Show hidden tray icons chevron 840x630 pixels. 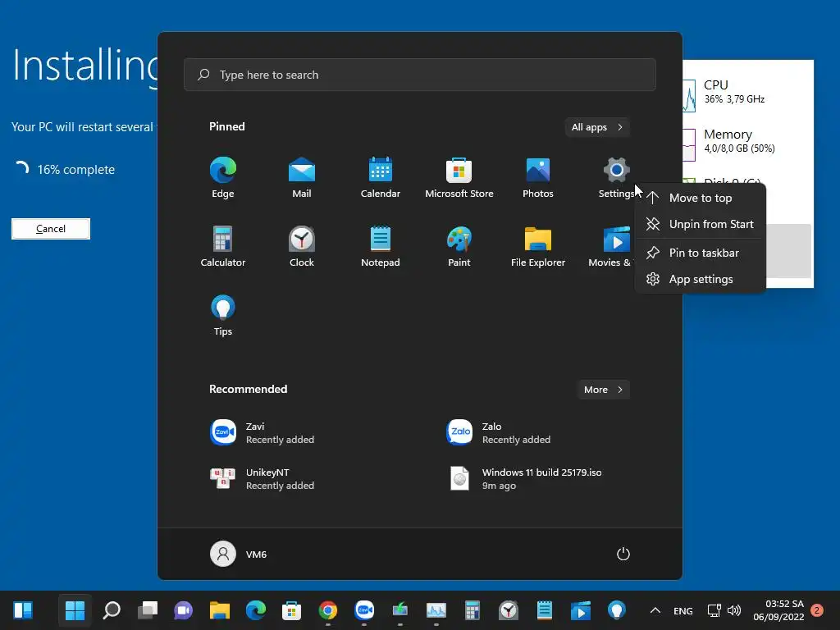tap(655, 610)
